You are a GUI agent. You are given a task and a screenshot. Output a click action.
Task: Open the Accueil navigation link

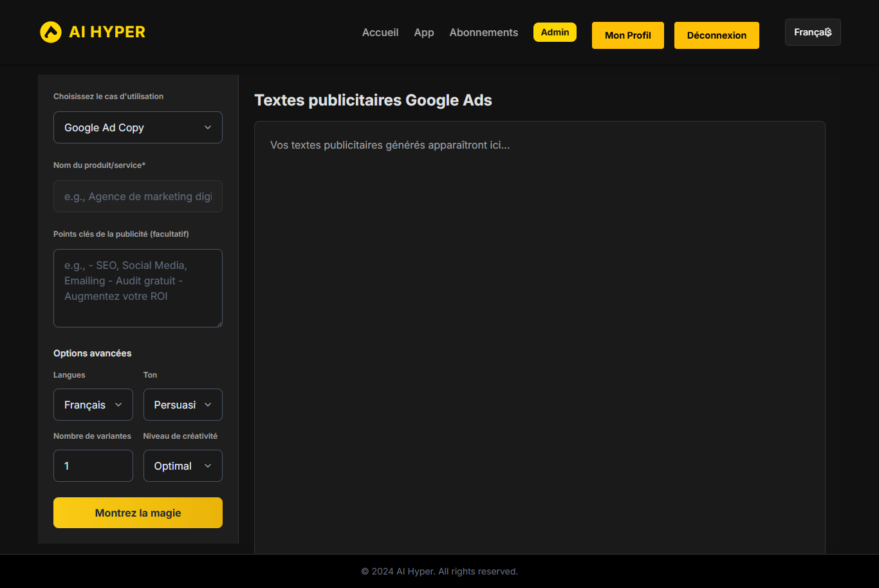click(380, 32)
